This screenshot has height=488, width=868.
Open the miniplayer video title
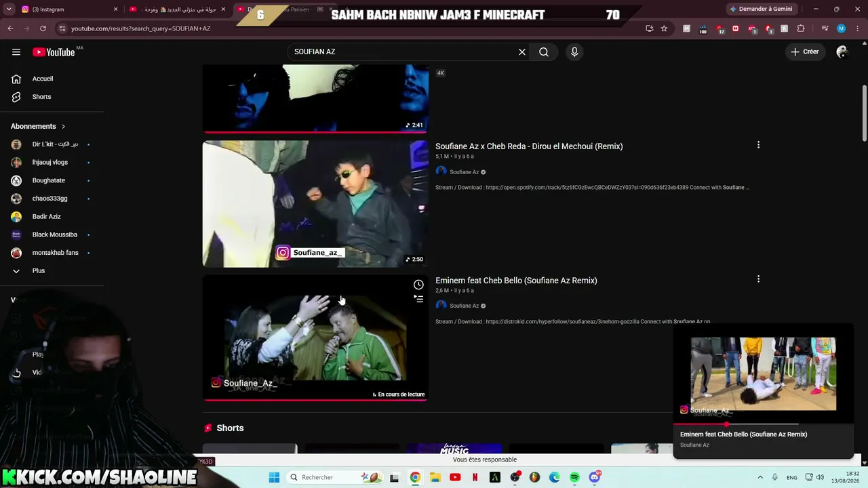click(743, 434)
